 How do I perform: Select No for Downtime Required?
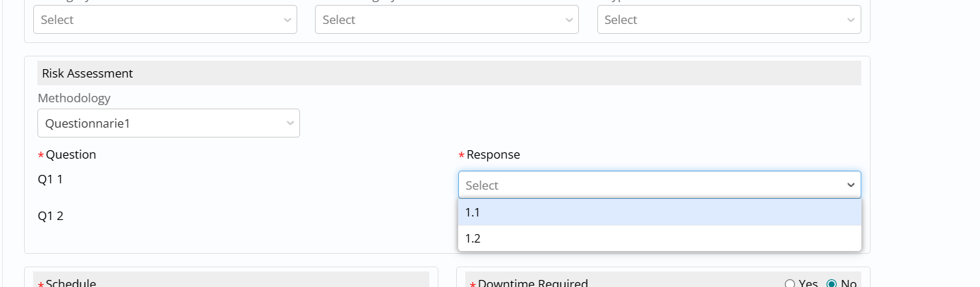(x=832, y=283)
